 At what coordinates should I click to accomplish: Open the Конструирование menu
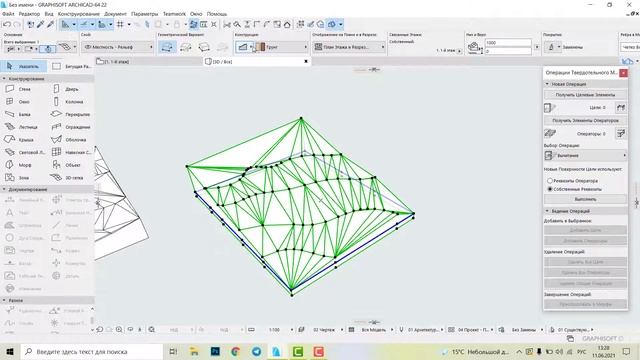(x=79, y=13)
